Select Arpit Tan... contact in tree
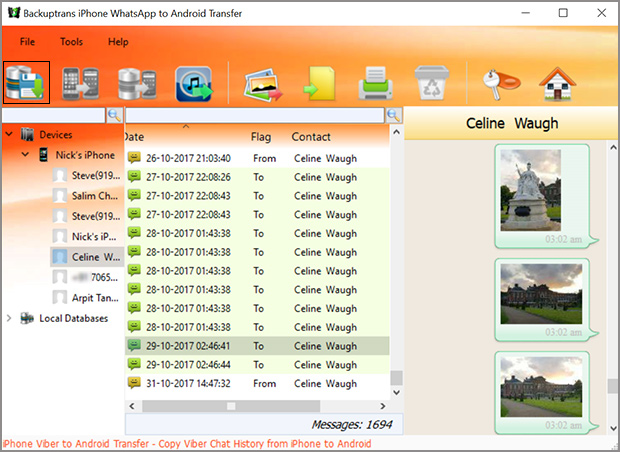This screenshot has width=620, height=452. (x=86, y=298)
